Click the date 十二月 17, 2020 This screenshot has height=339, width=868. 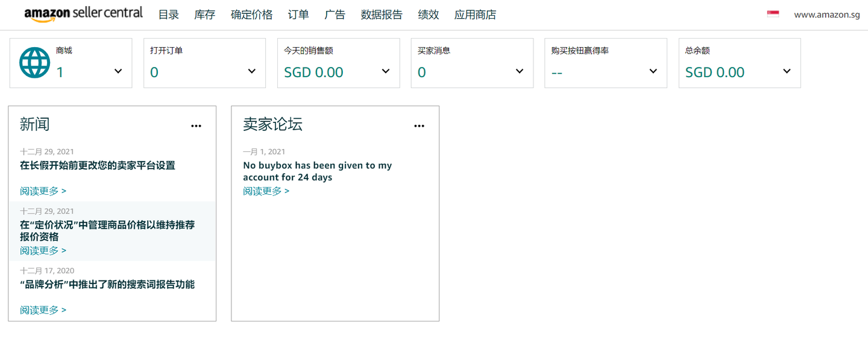(x=47, y=271)
